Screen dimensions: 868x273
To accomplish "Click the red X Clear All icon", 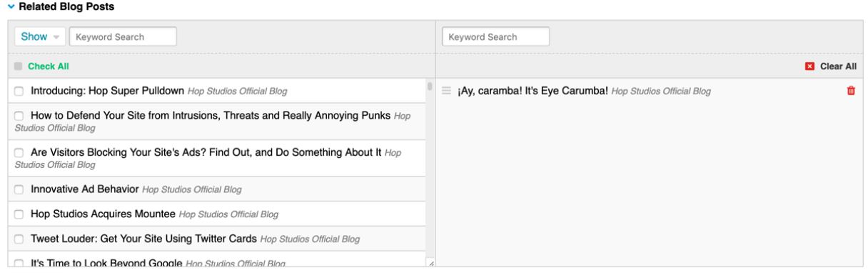I will pyautogui.click(x=809, y=66).
